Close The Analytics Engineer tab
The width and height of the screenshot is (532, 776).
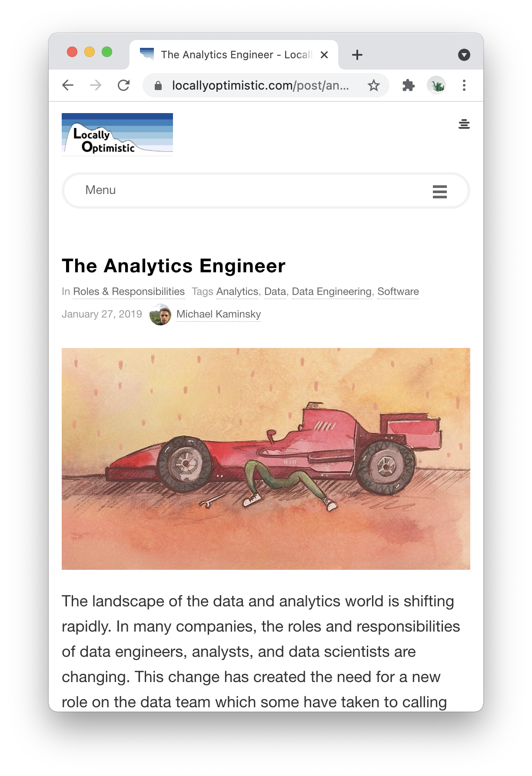click(324, 55)
